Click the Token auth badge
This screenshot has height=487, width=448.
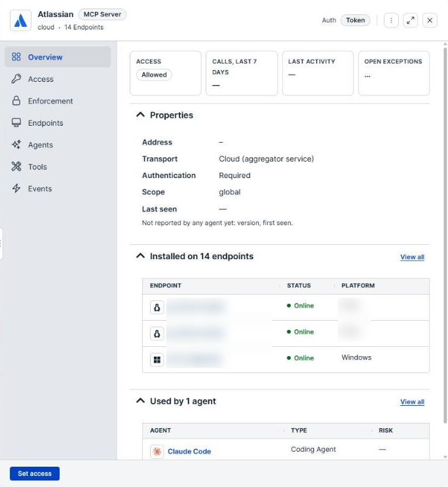356,20
